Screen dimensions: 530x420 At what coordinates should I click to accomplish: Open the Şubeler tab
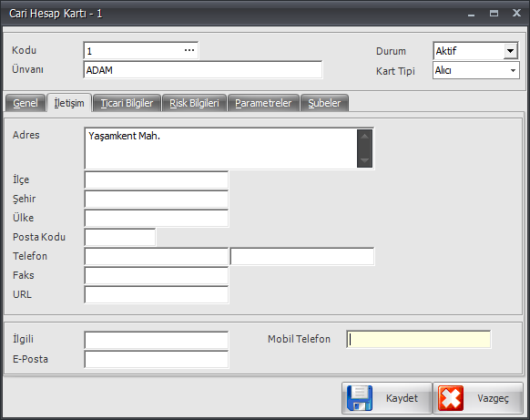(324, 103)
